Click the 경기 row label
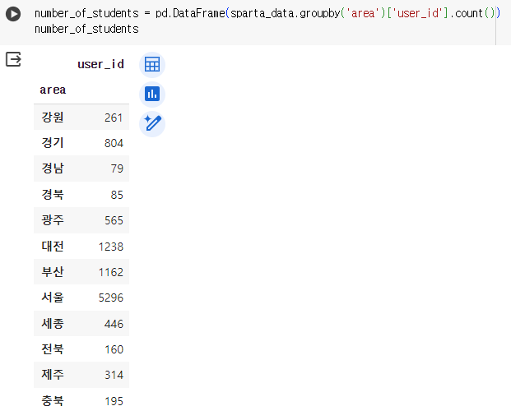 [53, 143]
